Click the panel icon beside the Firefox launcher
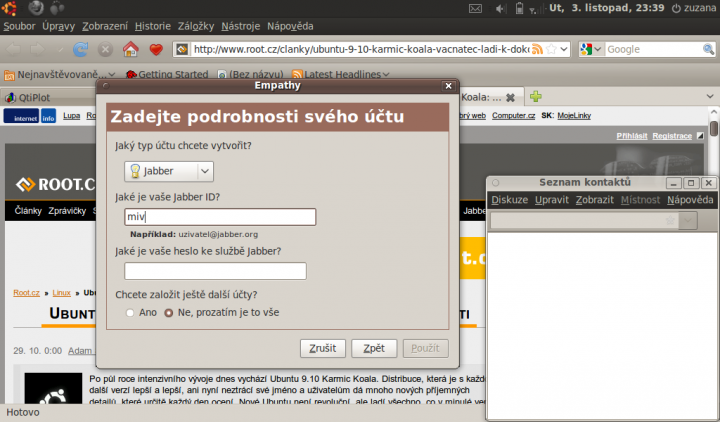 coord(57,8)
